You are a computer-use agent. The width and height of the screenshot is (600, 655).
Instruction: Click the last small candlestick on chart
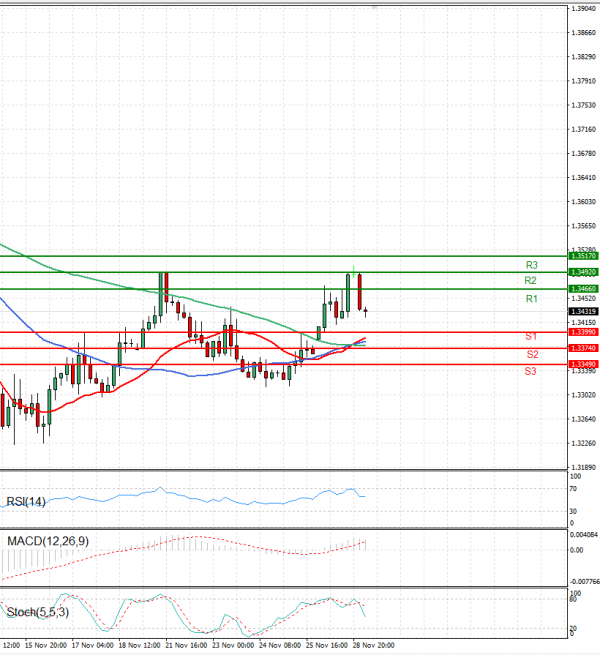pyautogui.click(x=366, y=311)
